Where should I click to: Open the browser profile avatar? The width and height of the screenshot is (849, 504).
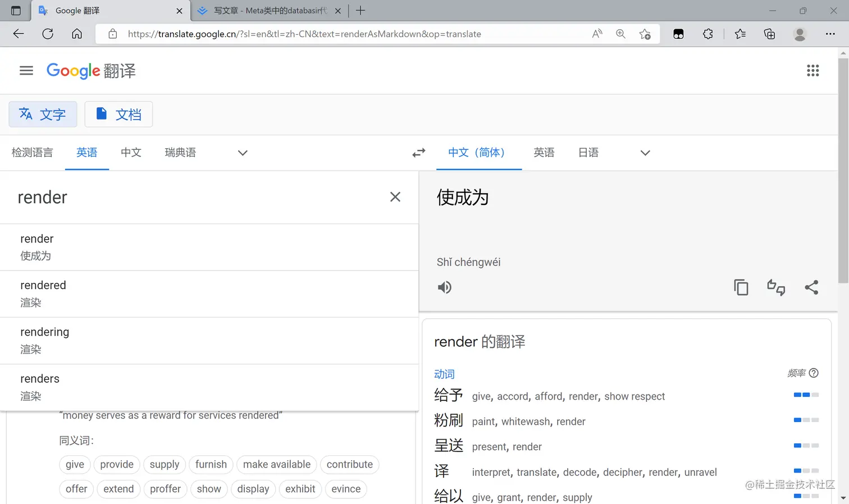click(800, 34)
